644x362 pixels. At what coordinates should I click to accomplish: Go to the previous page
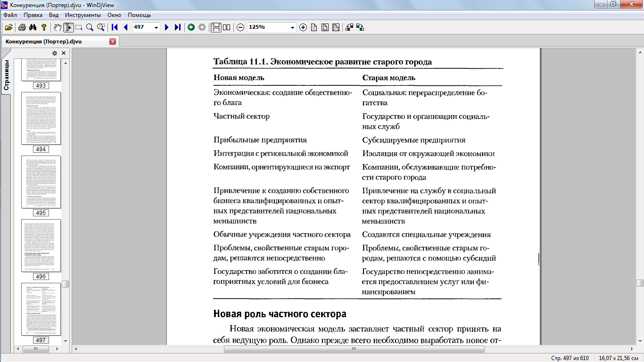tap(125, 27)
